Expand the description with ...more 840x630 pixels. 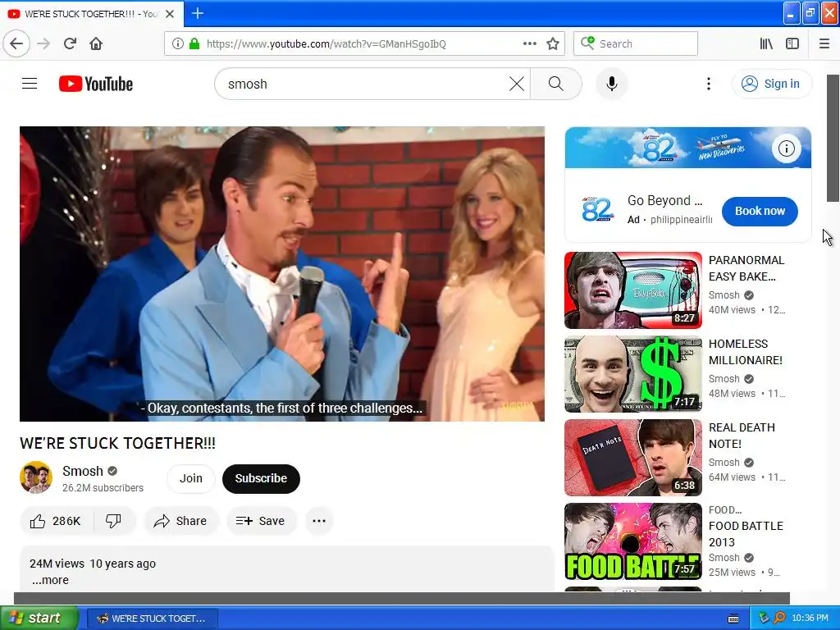(x=50, y=580)
